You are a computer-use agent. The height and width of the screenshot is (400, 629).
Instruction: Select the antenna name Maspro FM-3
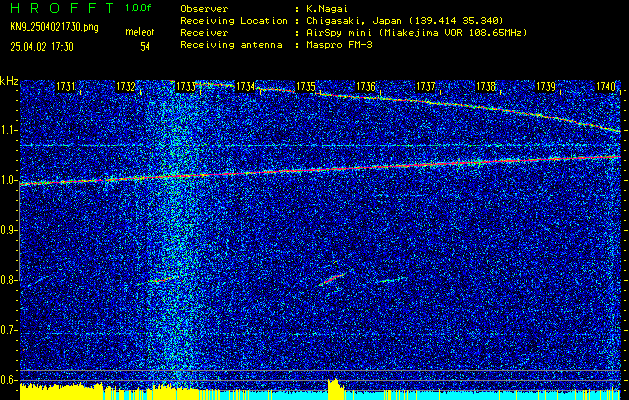339,45
